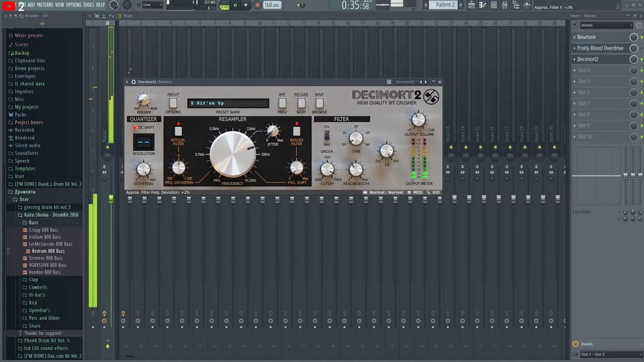644x362 pixels.
Task: Open the ADD menu
Action: [31, 5]
